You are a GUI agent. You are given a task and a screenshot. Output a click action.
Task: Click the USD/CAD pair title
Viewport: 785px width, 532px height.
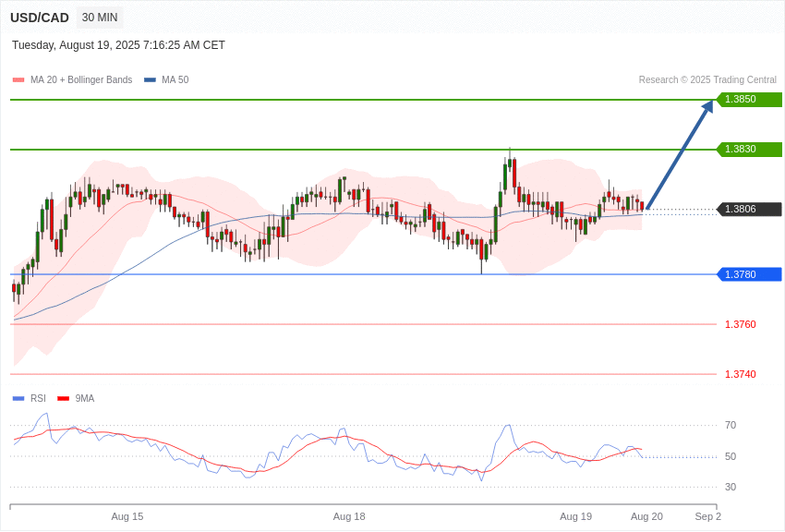40,18
